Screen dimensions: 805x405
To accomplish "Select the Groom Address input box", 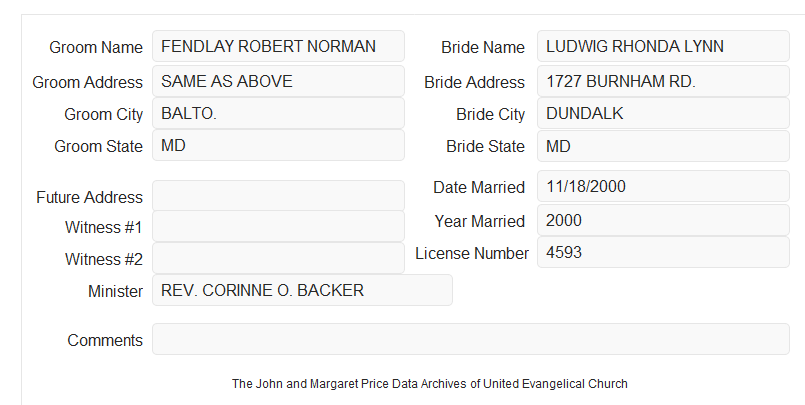I will coord(278,81).
